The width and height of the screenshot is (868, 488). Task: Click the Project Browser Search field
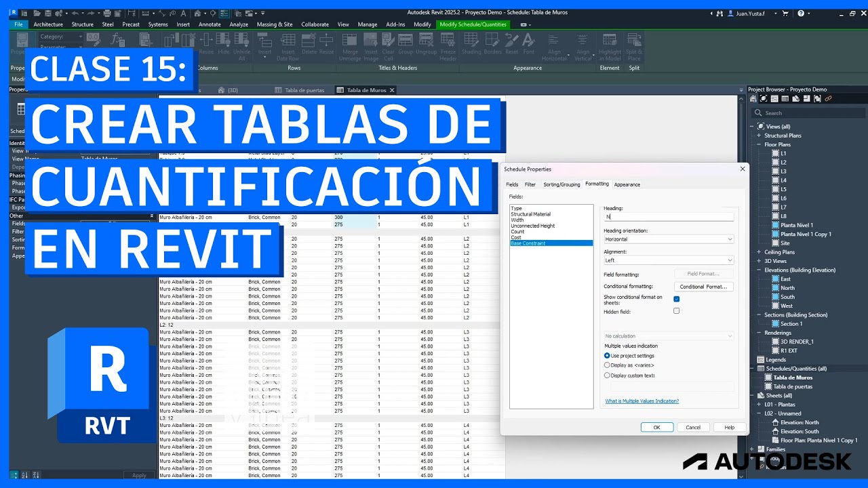click(808, 113)
